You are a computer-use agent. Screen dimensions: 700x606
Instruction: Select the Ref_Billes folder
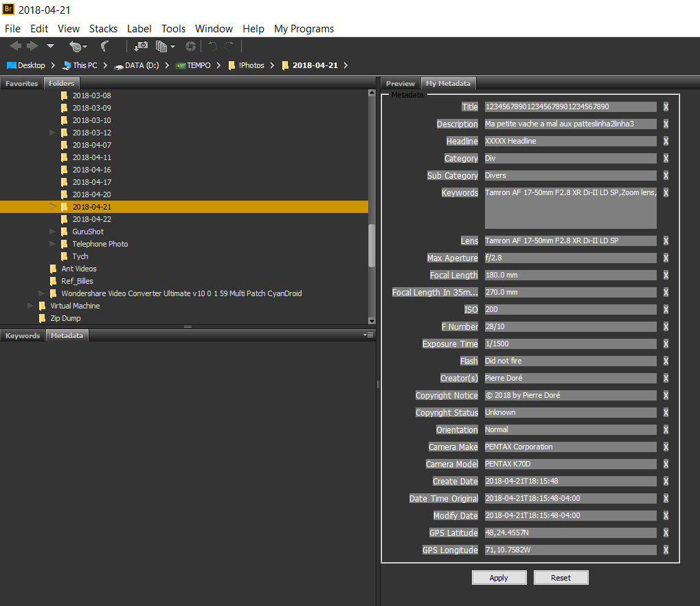[77, 281]
